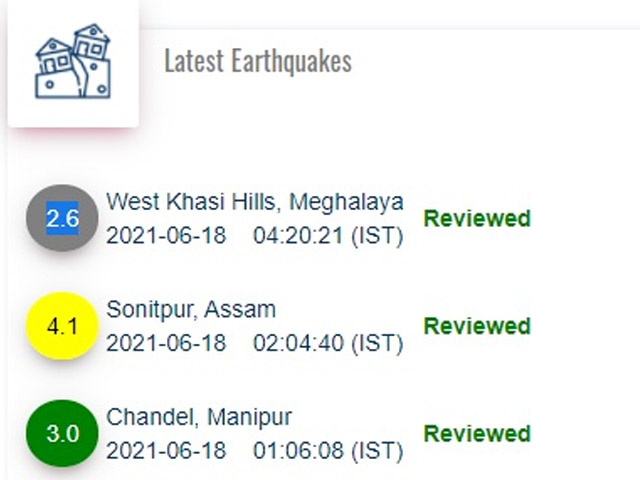
Task: Click the yellow 4.1 magnitude circle
Action: coord(62,326)
